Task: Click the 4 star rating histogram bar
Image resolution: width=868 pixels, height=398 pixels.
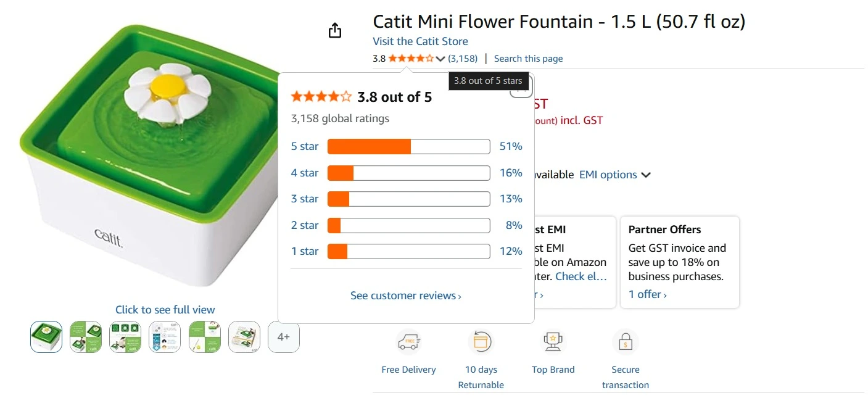Action: (x=408, y=173)
